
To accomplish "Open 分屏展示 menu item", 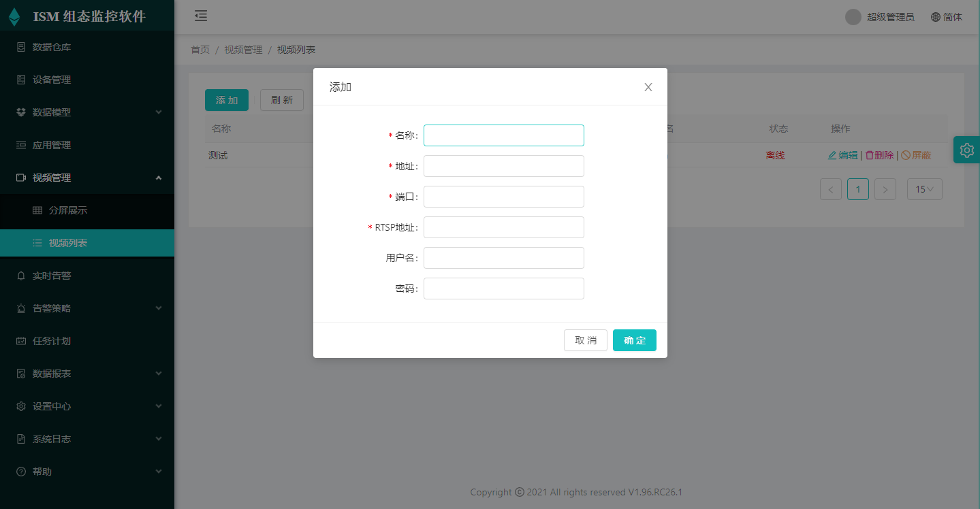I will coord(68,210).
